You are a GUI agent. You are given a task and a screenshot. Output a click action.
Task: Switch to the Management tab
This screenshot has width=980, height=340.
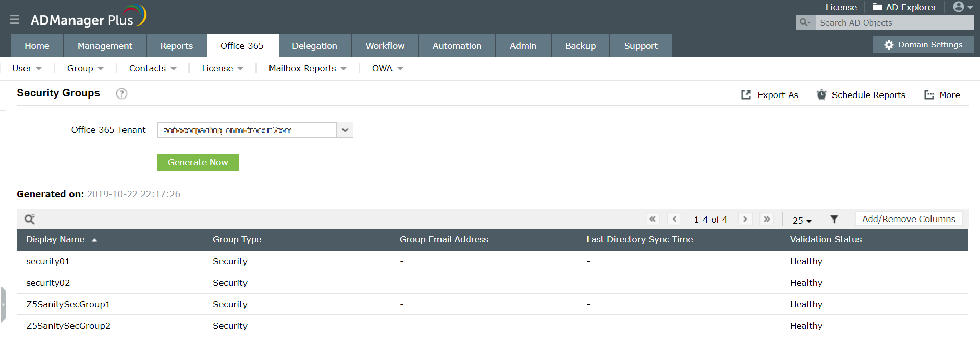[x=105, y=46]
